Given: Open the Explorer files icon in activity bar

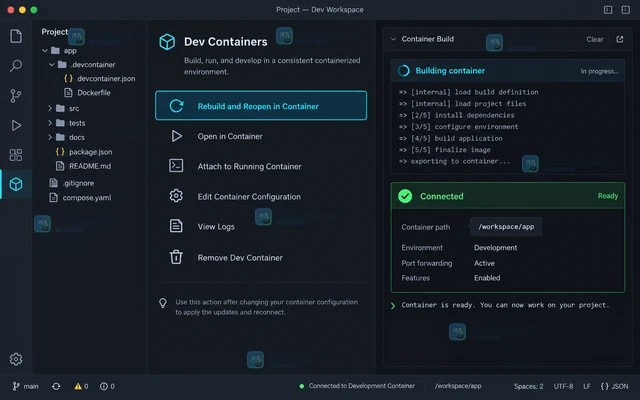Looking at the screenshot, I should 16,36.
